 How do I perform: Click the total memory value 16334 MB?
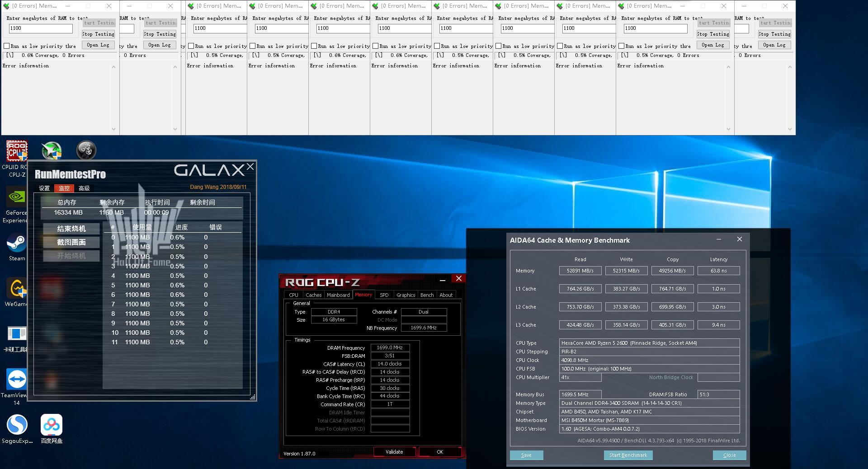68,212
